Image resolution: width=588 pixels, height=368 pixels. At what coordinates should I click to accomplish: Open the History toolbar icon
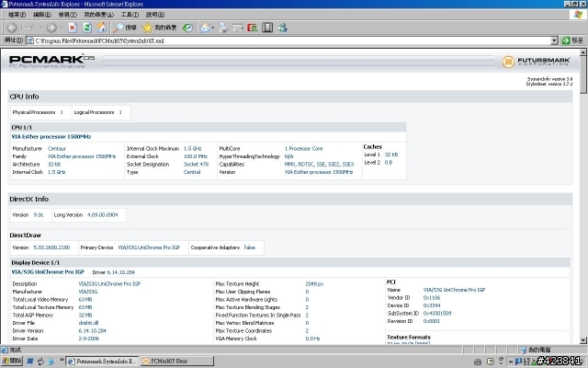pyautogui.click(x=187, y=28)
